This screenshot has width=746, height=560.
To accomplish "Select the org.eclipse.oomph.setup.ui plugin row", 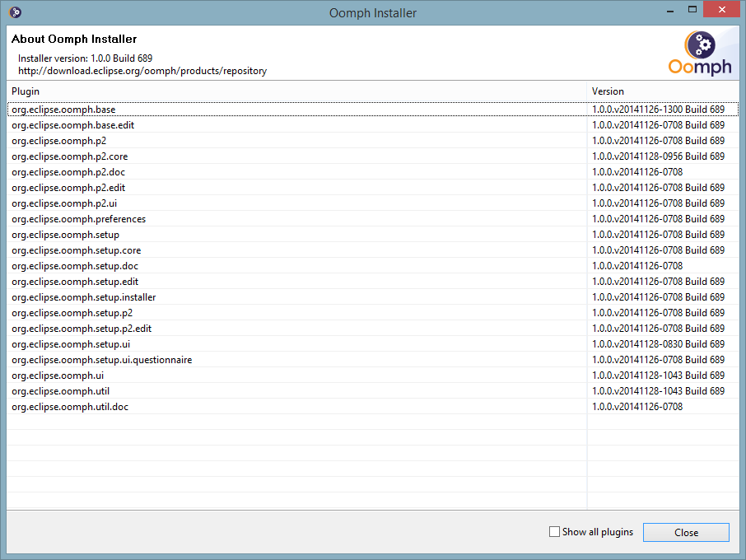I will [x=373, y=344].
